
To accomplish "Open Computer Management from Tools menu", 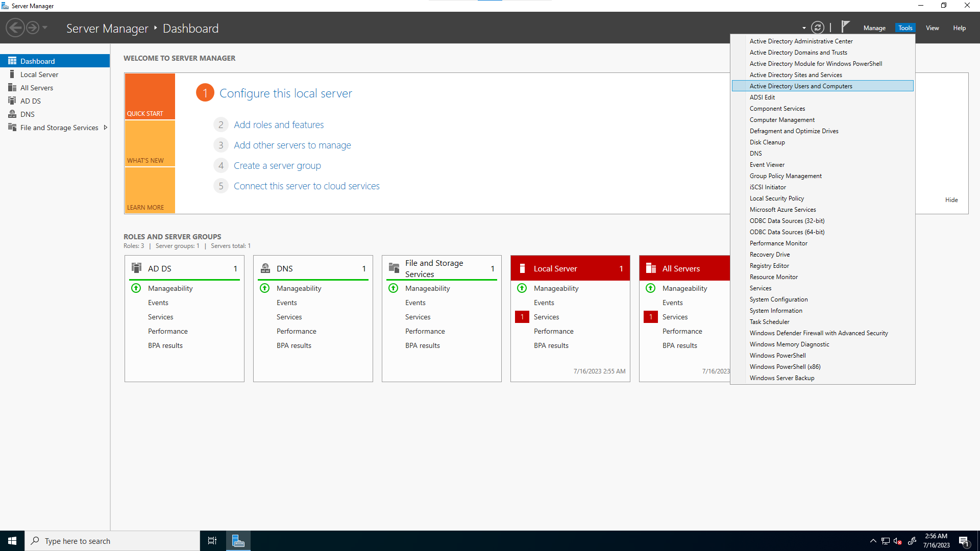I will coord(822,120).
